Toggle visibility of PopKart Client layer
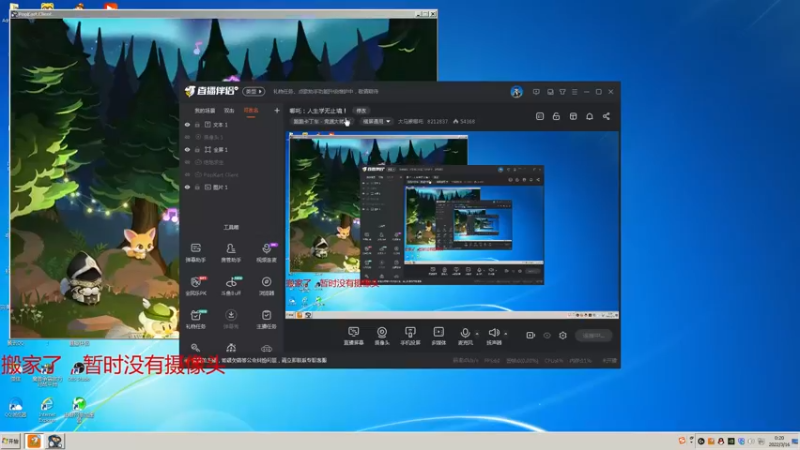Image resolution: width=800 pixels, height=450 pixels. [187, 174]
